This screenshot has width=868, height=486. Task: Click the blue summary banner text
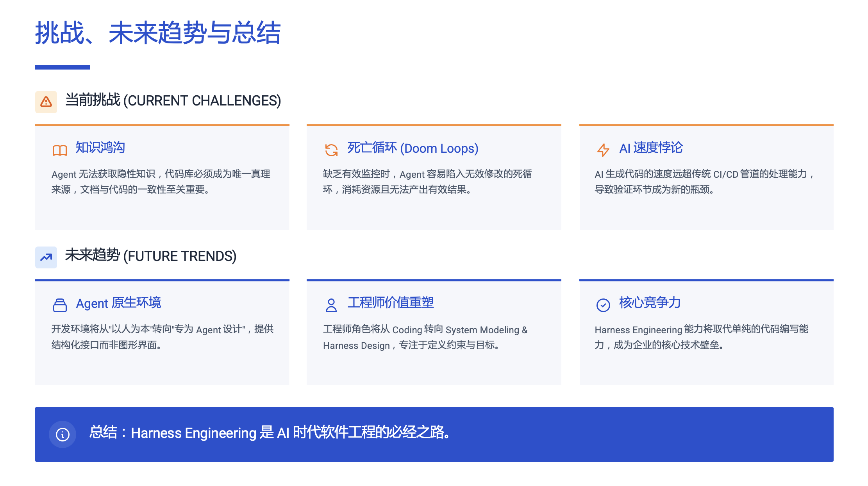click(270, 432)
